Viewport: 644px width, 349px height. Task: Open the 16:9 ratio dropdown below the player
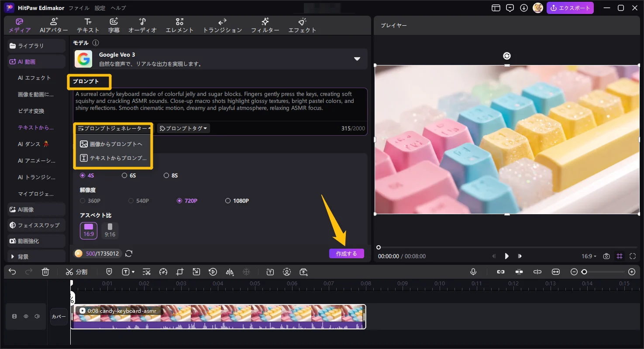click(x=589, y=256)
